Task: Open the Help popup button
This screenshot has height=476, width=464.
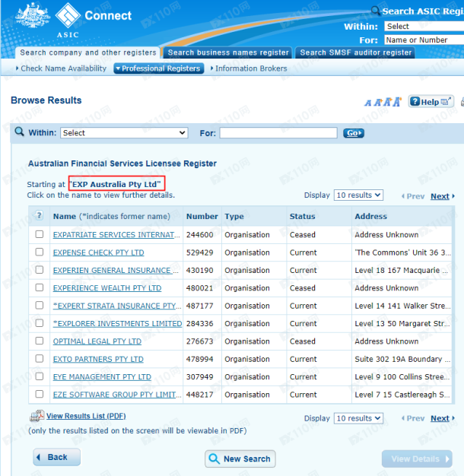Action: pyautogui.click(x=431, y=101)
